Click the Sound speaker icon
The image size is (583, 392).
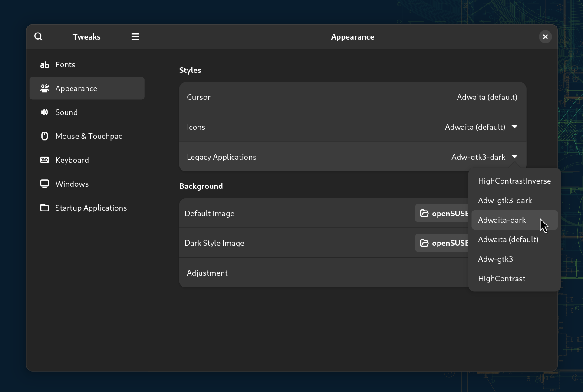(44, 112)
